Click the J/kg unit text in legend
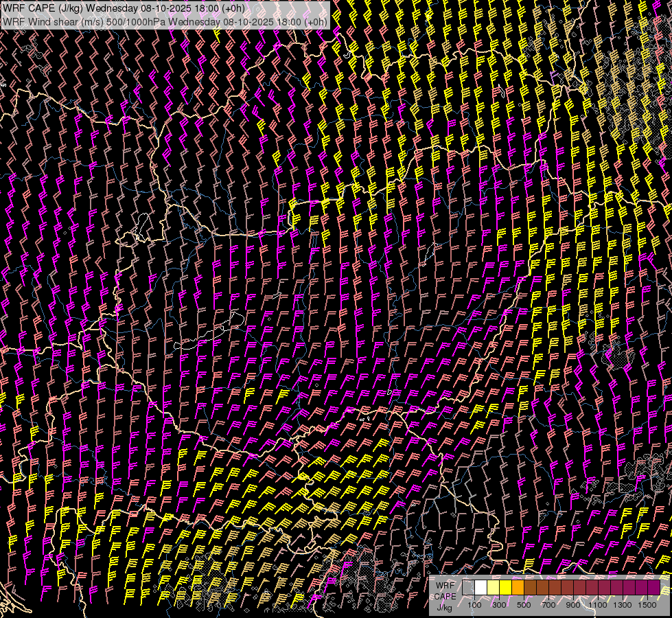 coord(445,607)
